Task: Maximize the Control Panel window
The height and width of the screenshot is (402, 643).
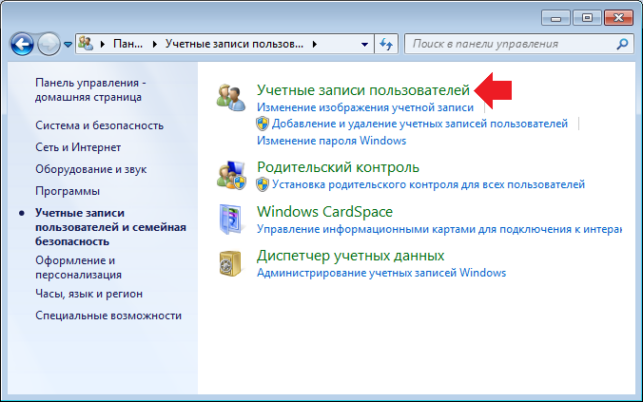Action: pos(587,18)
